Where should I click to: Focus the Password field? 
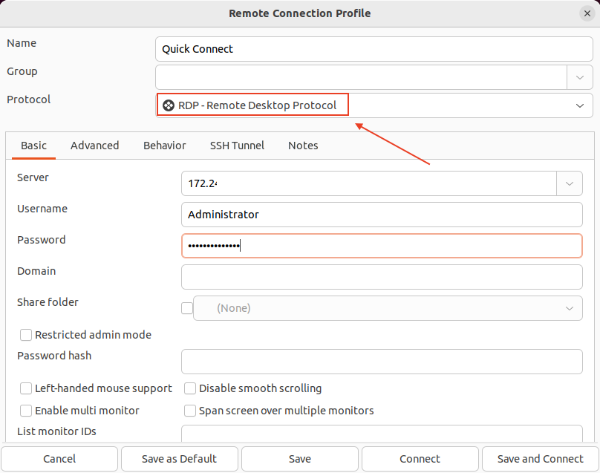pyautogui.click(x=382, y=246)
